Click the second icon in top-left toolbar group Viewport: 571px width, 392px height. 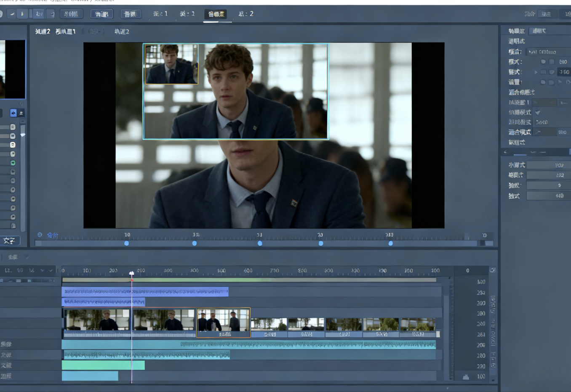coord(22,14)
